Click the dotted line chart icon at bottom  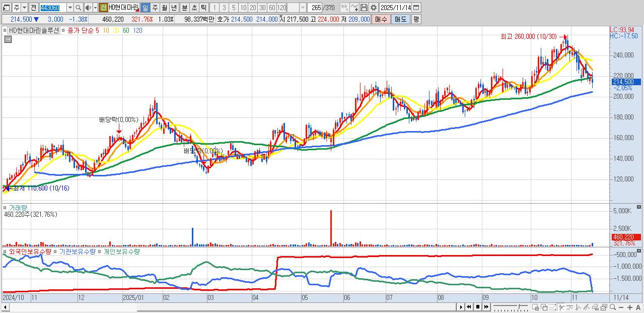[x=553, y=307]
